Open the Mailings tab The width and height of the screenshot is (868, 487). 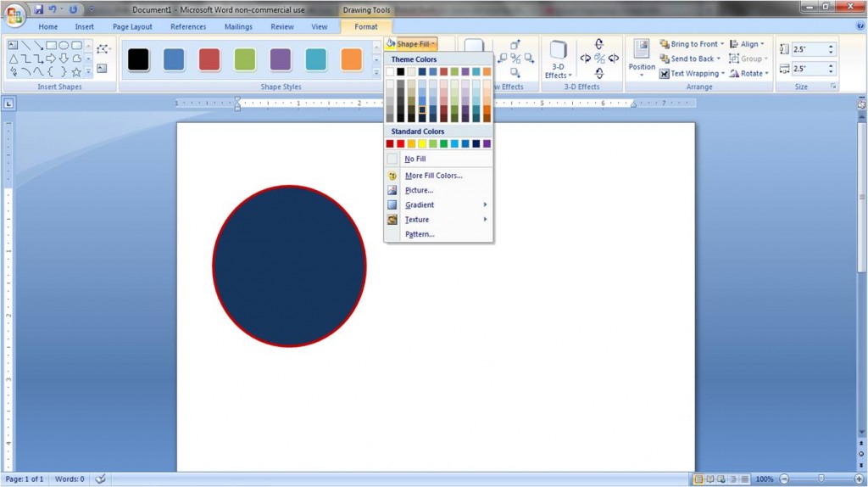click(x=238, y=26)
